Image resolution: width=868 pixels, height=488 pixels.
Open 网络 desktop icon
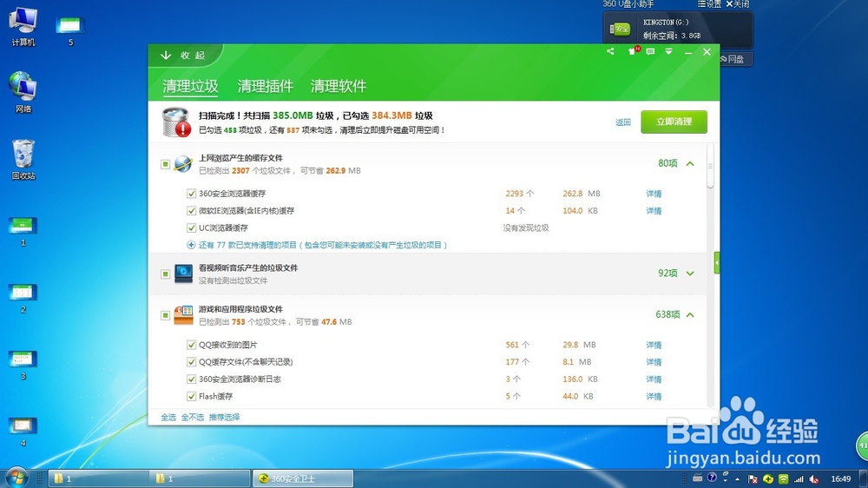pyautogui.click(x=23, y=93)
